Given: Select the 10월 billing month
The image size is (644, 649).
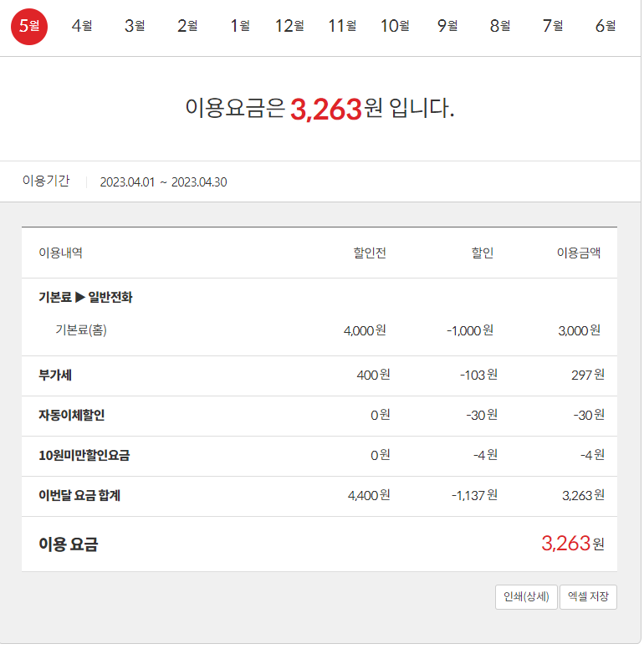Looking at the screenshot, I should click(x=395, y=26).
